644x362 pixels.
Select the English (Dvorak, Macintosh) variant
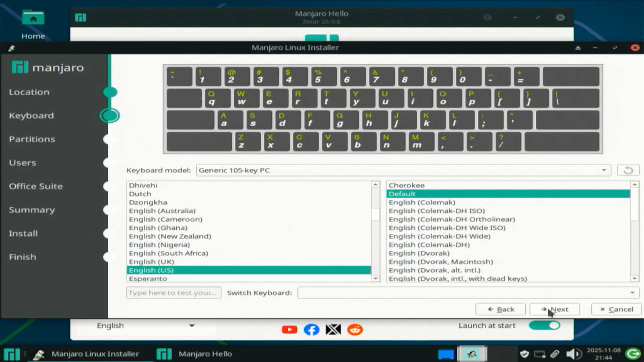pos(508,261)
